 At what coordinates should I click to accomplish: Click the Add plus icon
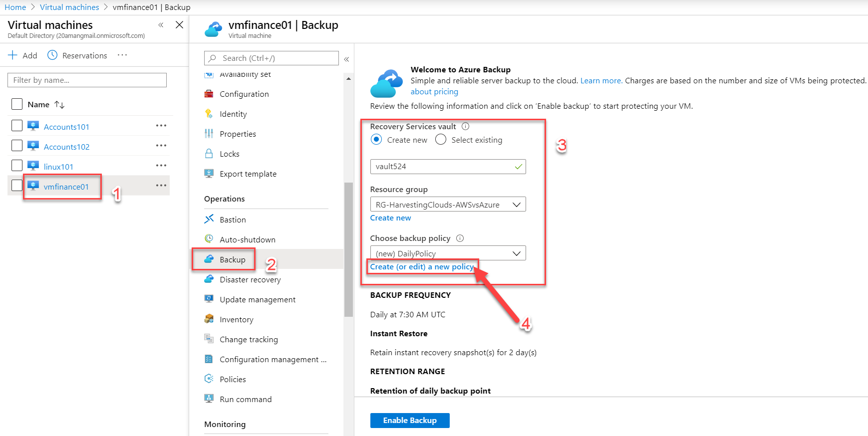pos(12,55)
